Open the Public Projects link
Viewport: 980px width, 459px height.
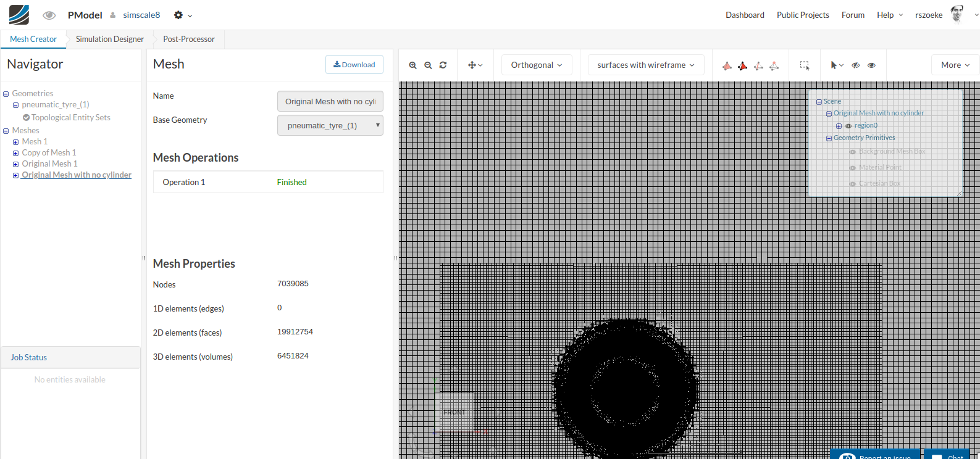click(x=803, y=15)
